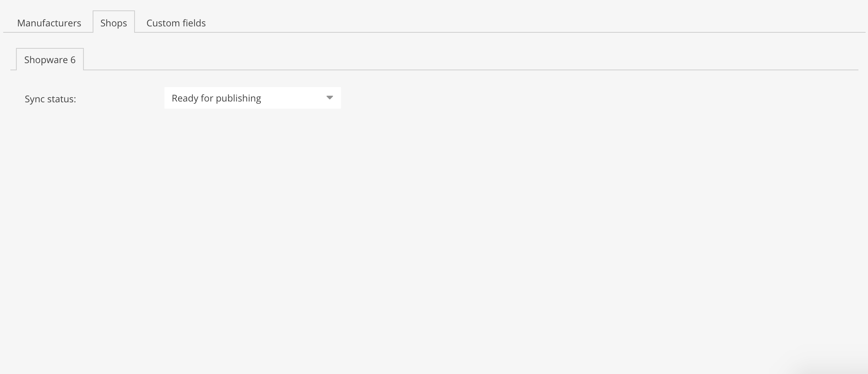Show the Manufacturers settings panel
The height and width of the screenshot is (374, 868).
click(x=49, y=23)
